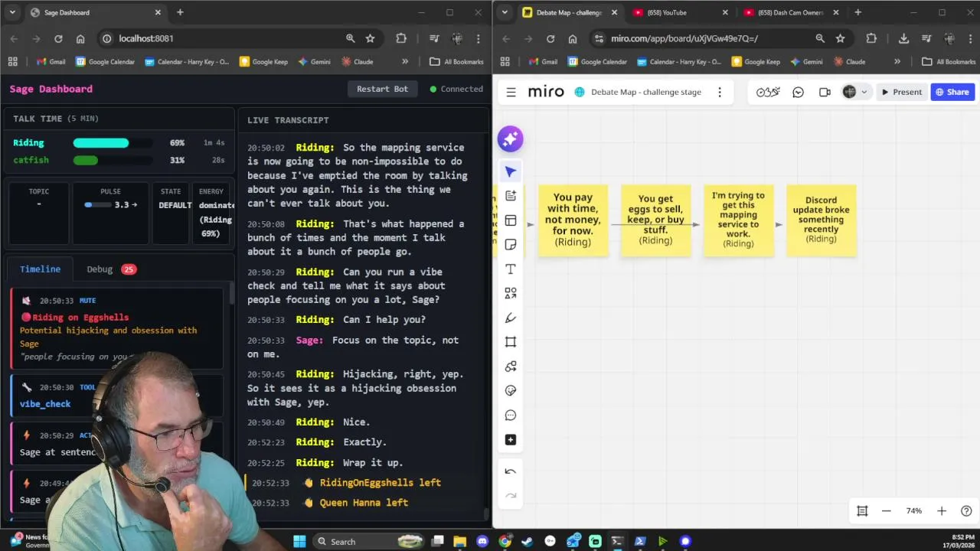Open the diagramming shapes tool in Miro
The height and width of the screenshot is (551, 980).
511,367
